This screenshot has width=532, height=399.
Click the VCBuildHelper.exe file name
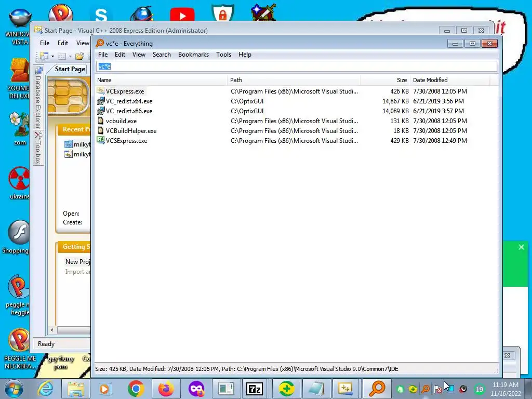coord(131,130)
